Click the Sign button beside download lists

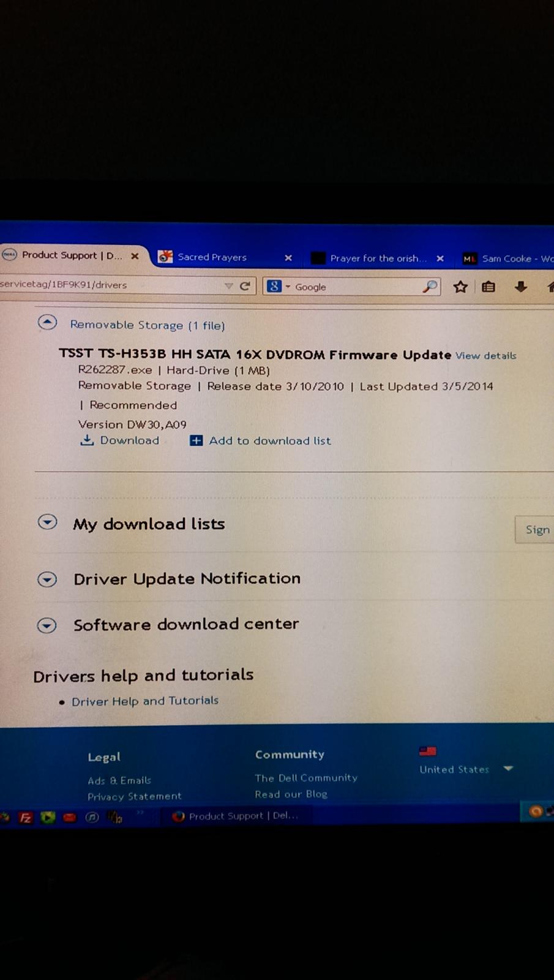click(x=535, y=530)
